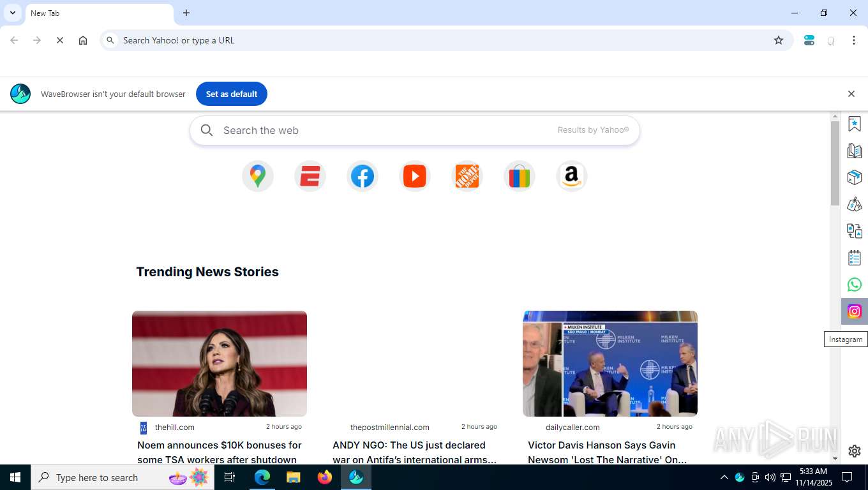Click the scrollbar down arrow
The width and height of the screenshot is (868, 490).
[835, 459]
